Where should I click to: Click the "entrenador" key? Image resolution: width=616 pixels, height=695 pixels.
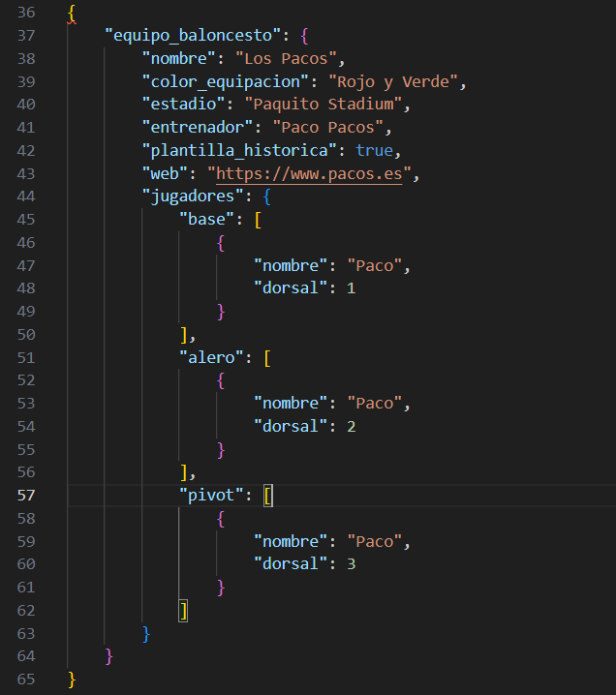click(198, 128)
